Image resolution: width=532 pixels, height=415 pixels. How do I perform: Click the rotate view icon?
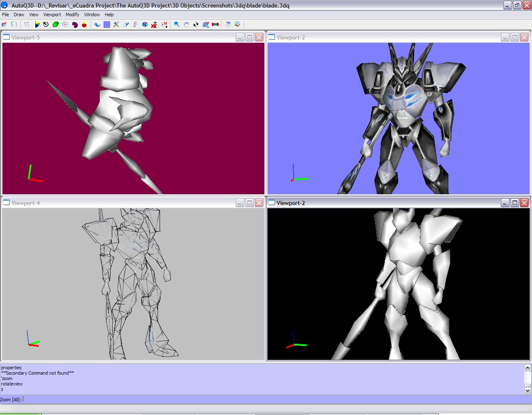pyautogui.click(x=196, y=25)
